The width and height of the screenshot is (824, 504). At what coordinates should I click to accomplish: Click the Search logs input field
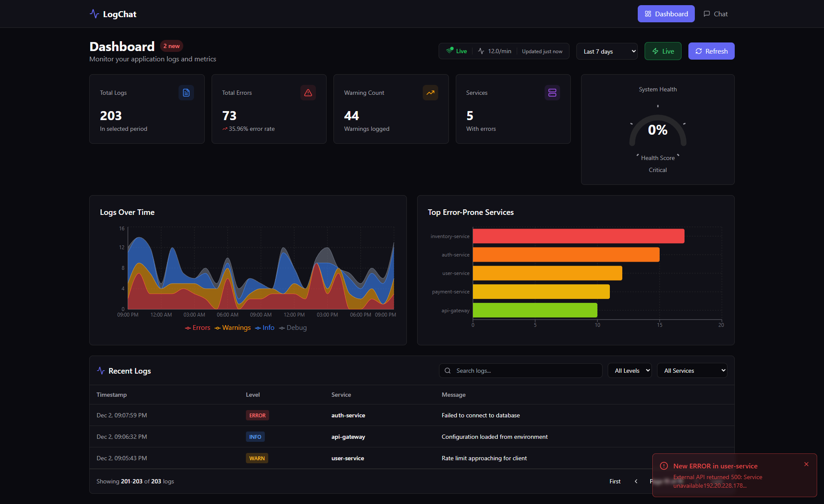pos(526,371)
